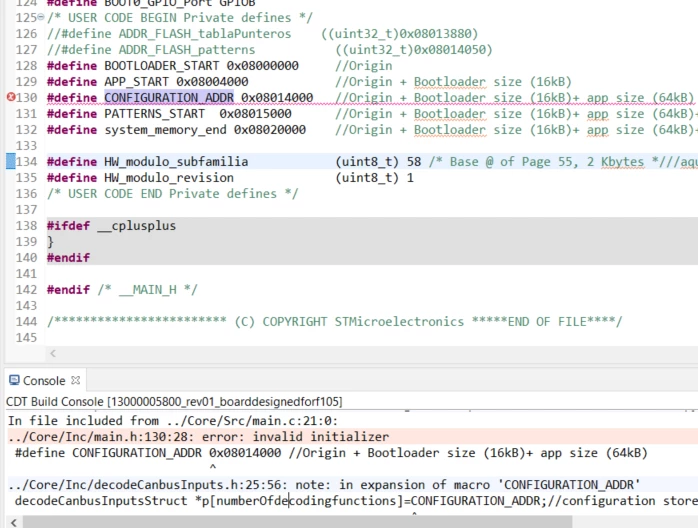Click the '#endif' on line 140
Screen dimensions: 698x528
click(68, 258)
